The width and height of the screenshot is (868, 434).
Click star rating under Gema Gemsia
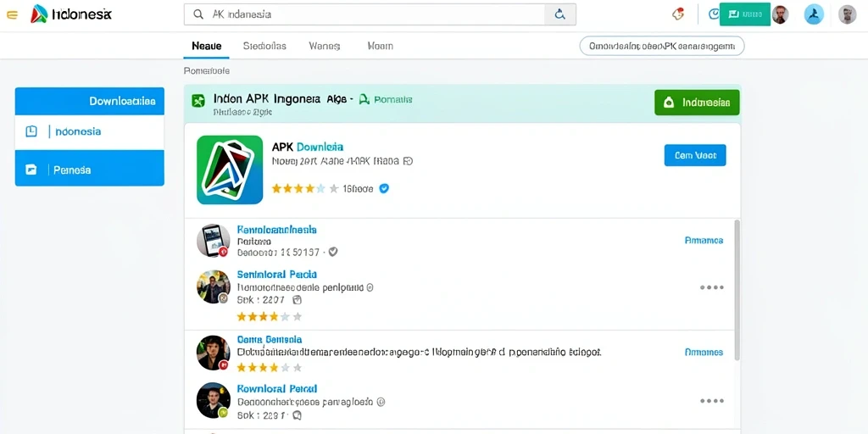[x=270, y=367]
